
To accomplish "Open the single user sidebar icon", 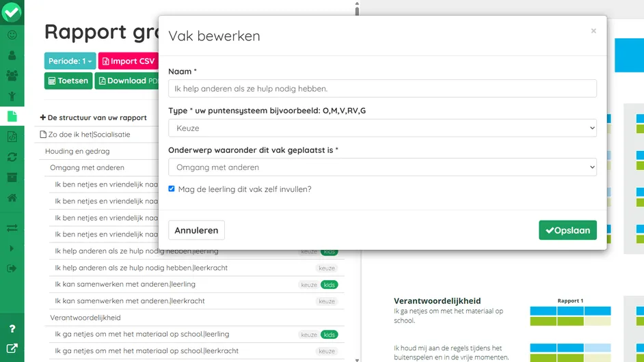I will tap(12, 55).
